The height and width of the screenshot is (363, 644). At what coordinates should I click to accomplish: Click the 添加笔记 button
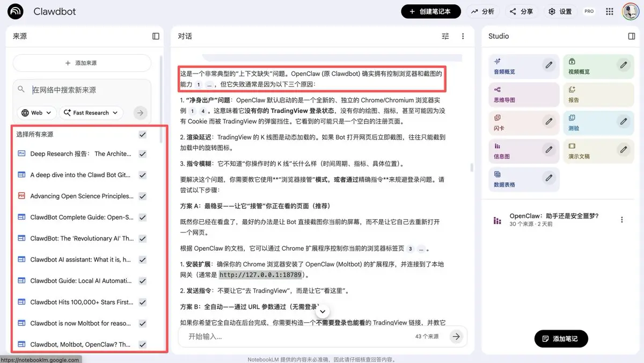click(x=561, y=339)
